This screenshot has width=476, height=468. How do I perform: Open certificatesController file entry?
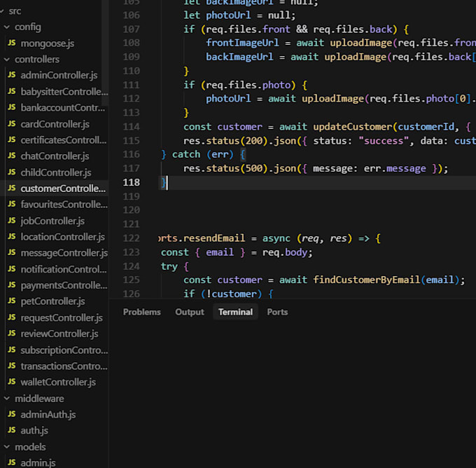coord(64,140)
